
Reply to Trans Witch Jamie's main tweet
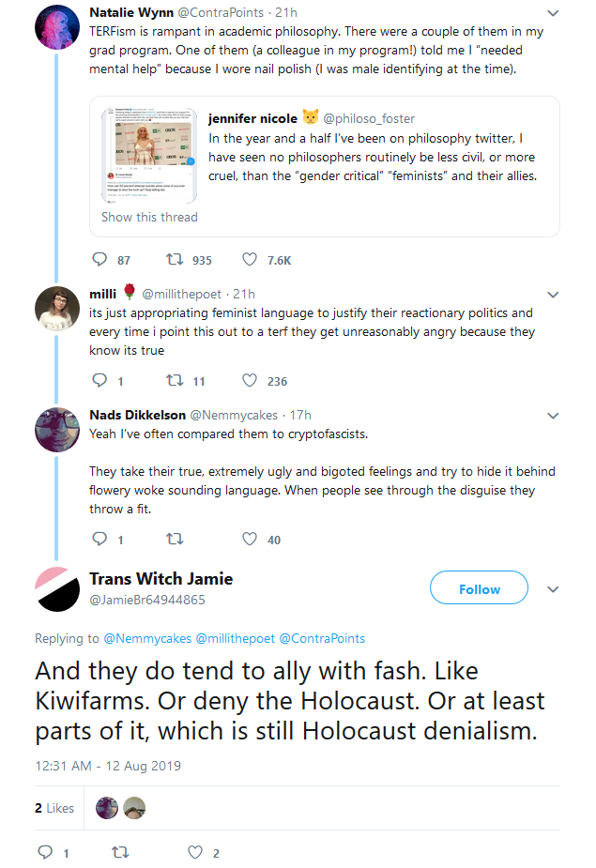[x=45, y=852]
